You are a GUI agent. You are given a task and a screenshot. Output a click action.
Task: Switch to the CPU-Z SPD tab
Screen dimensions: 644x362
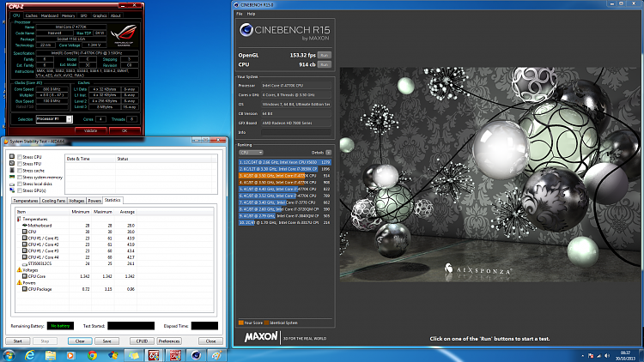click(83, 15)
